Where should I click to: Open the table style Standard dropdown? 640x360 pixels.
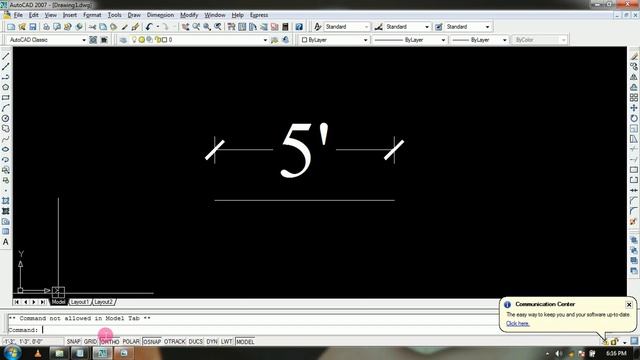(487, 27)
